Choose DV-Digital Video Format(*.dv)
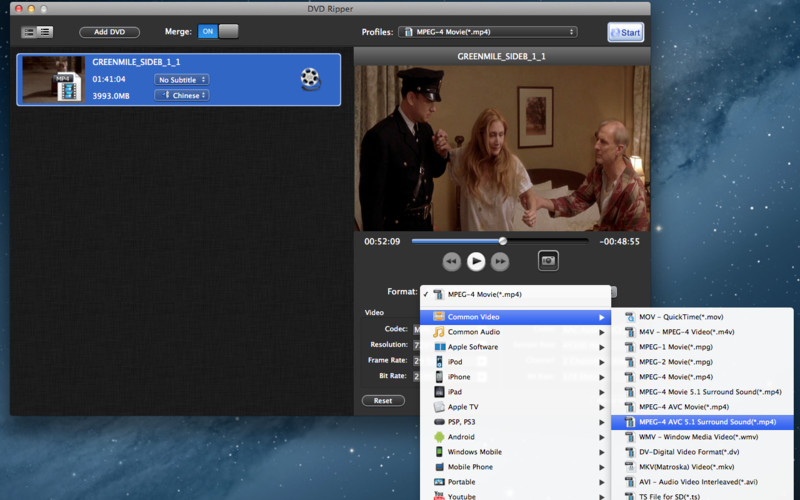Image resolution: width=800 pixels, height=500 pixels. 702,452
